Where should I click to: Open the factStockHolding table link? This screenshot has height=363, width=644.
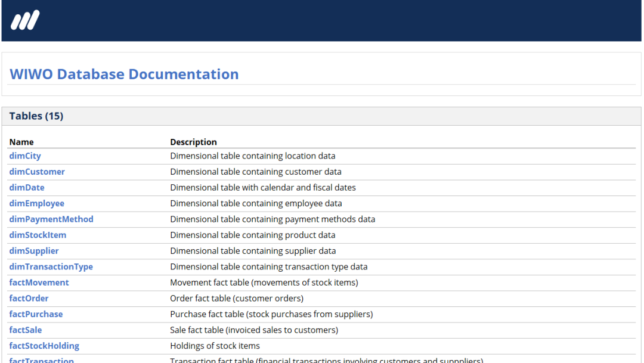pos(44,346)
